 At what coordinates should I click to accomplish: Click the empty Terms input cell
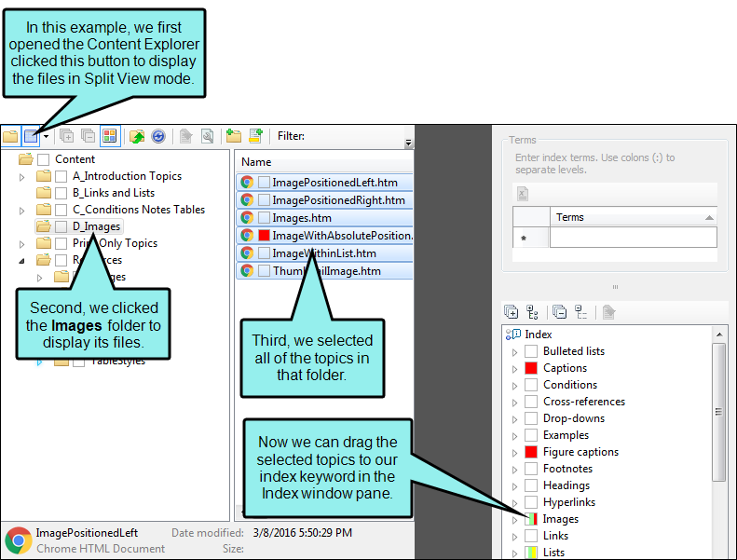click(632, 238)
